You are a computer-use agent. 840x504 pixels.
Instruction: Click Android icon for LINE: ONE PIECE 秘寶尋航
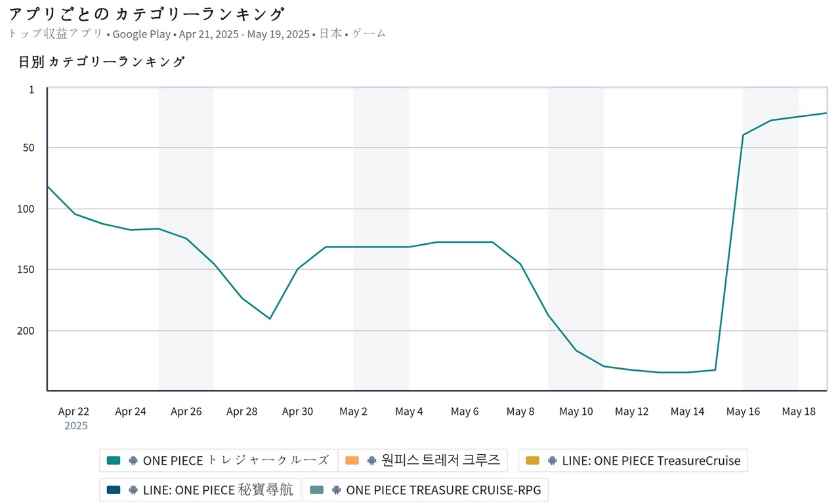[x=133, y=490]
